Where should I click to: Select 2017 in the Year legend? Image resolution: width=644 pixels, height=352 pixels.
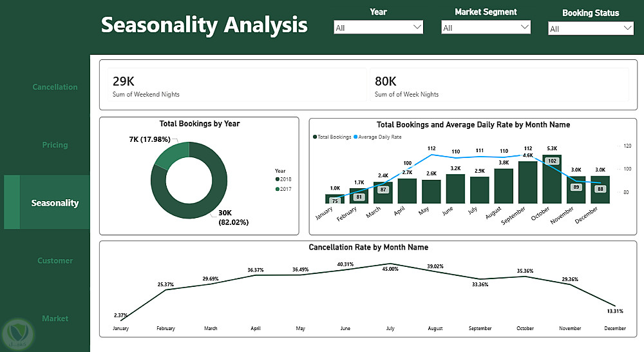283,189
